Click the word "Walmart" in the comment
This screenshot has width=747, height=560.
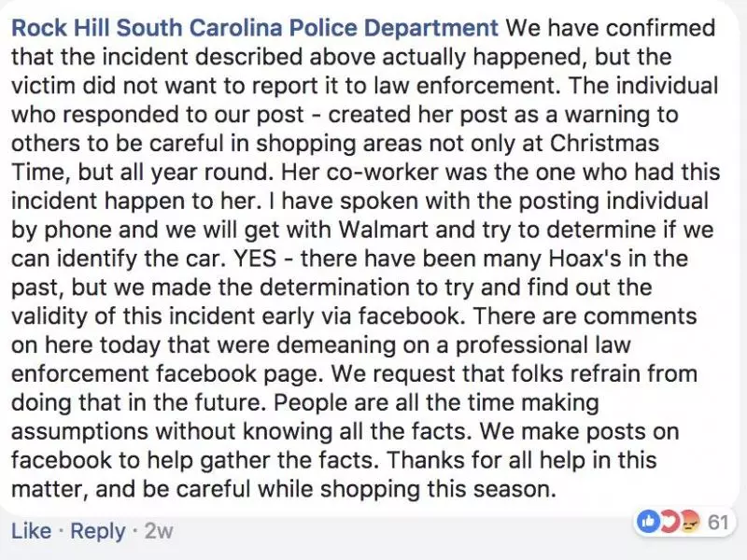pos(383,230)
